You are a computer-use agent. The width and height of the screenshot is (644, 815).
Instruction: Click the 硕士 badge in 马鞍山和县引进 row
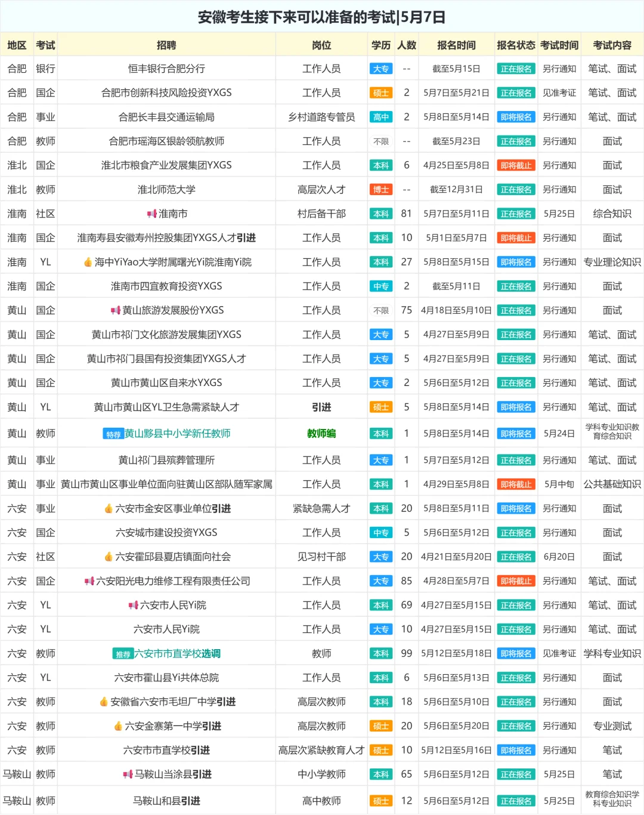click(x=381, y=801)
